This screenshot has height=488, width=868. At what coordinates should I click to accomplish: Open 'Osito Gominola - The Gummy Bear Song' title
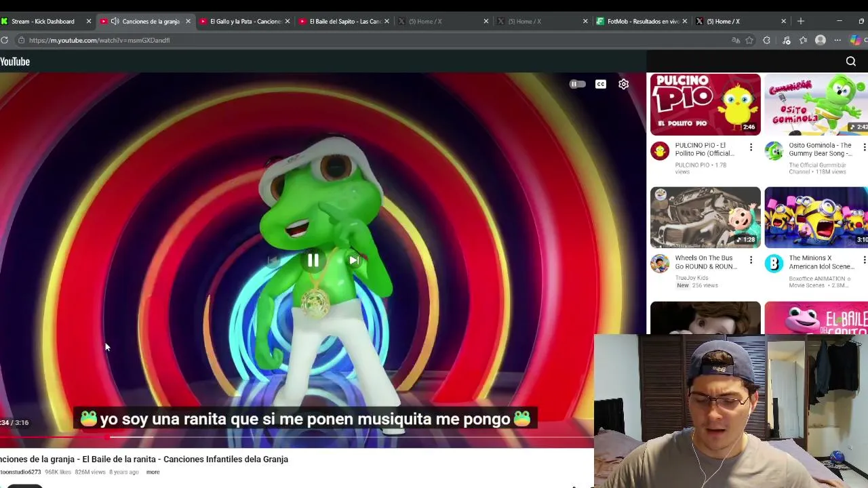820,149
